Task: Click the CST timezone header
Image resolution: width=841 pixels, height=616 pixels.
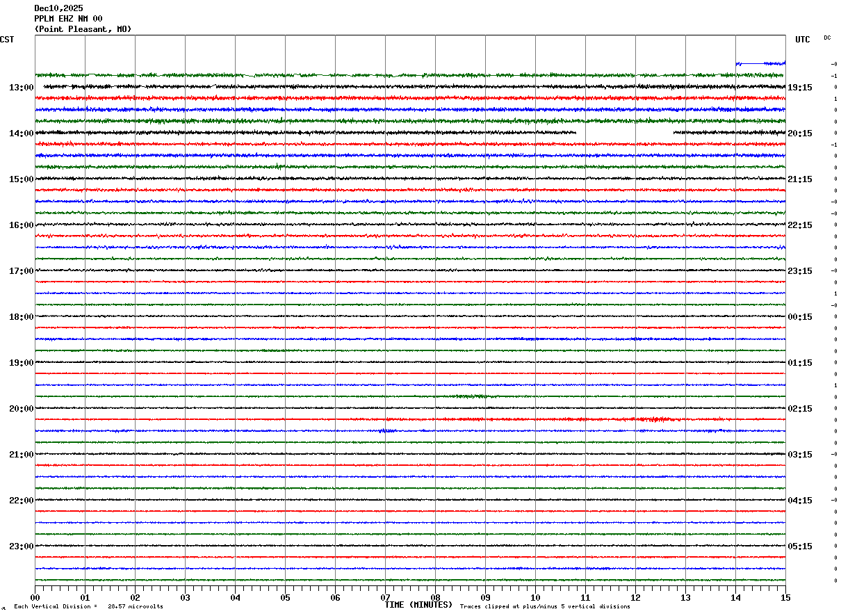Action: (7, 40)
